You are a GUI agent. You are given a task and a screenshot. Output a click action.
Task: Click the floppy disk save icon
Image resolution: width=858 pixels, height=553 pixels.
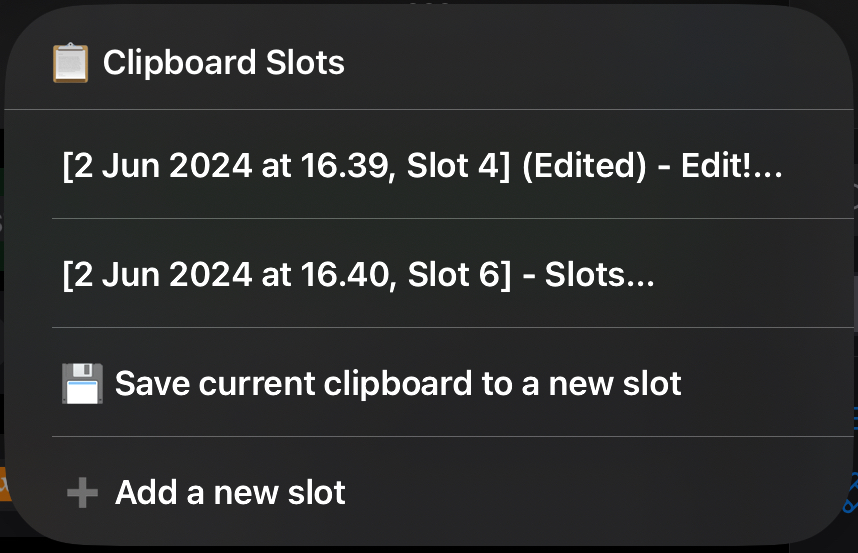82,383
